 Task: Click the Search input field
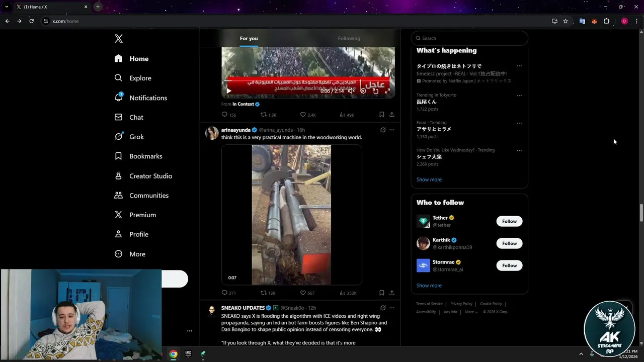pyautogui.click(x=469, y=38)
